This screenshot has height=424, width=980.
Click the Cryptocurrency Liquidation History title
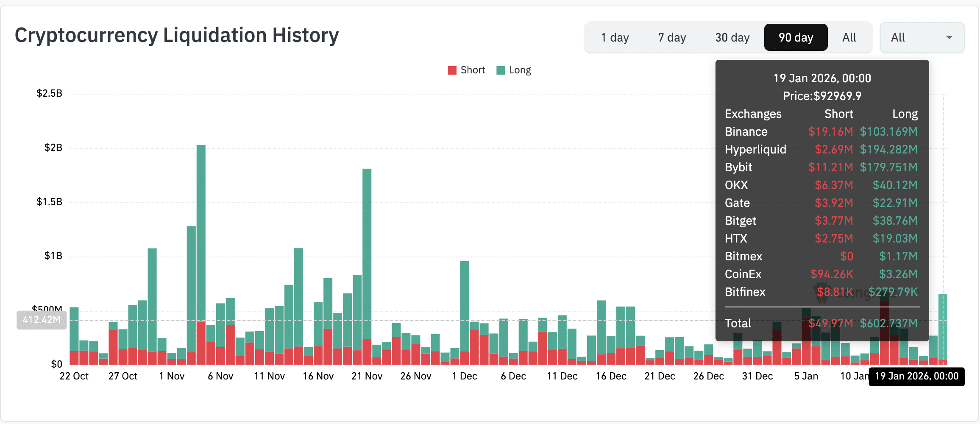pyautogui.click(x=177, y=35)
